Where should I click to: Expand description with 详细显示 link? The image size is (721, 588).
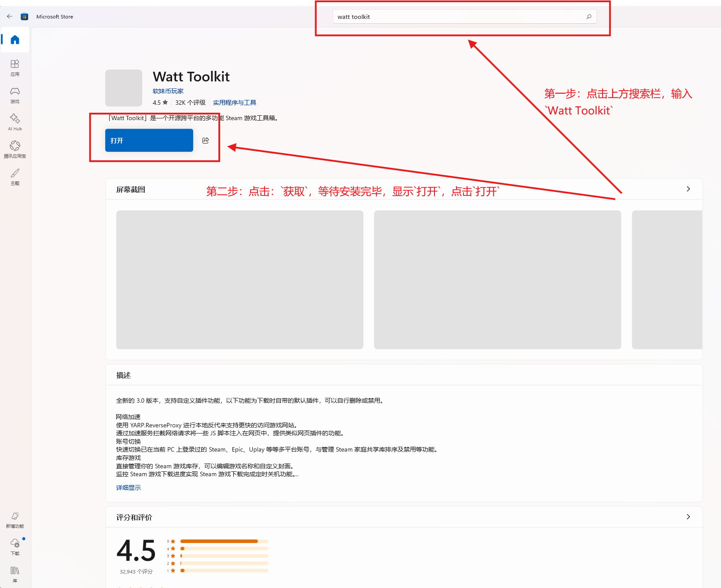point(129,488)
